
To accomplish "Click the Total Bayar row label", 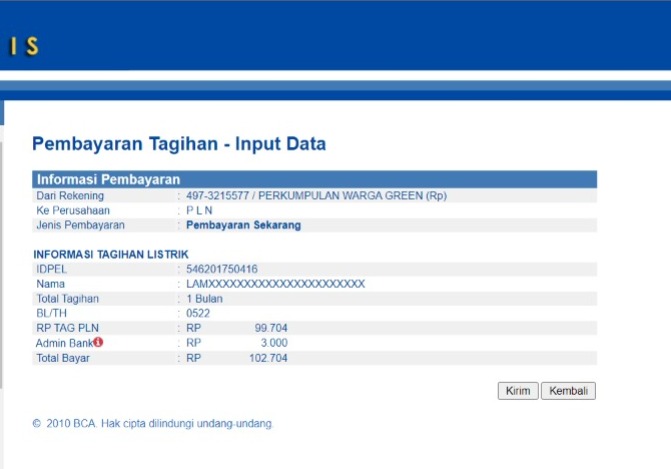I will pos(63,358).
